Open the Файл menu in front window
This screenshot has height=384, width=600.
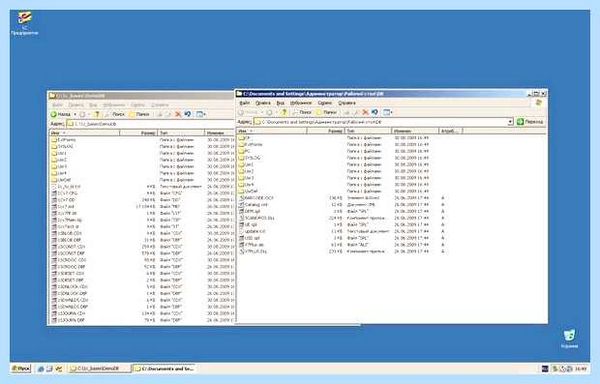coord(244,103)
